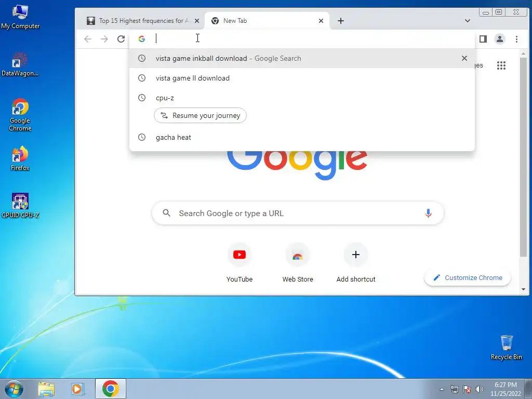The width and height of the screenshot is (532, 399).
Task: Click the taskbar clock showing 6:27 PM
Action: (506, 389)
